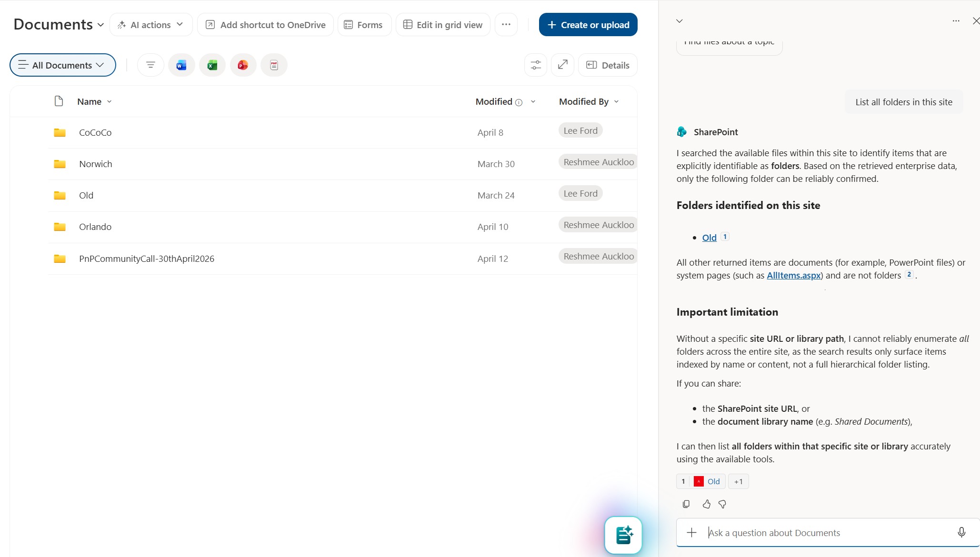Expand the library to full screen view

coord(562,65)
